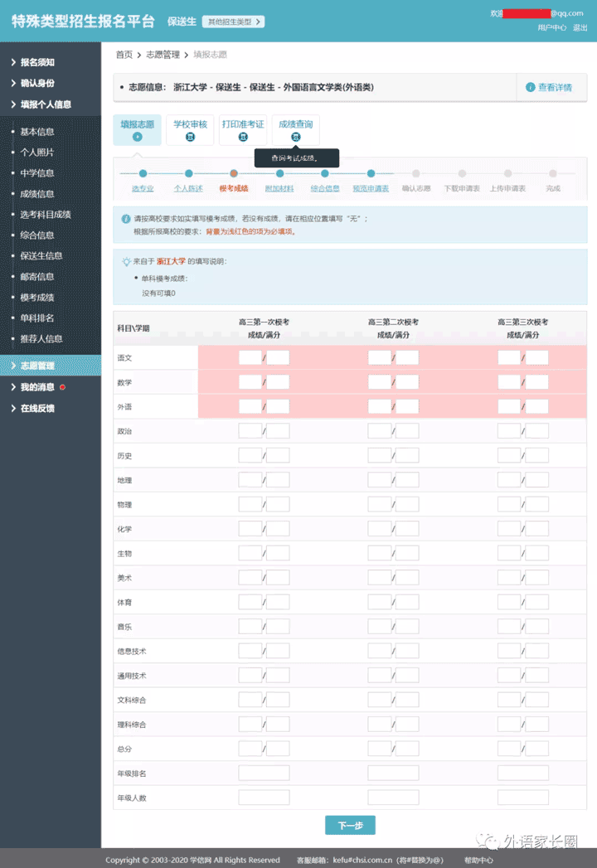Click 历史 first mock exam full-mark field
Image resolution: width=597 pixels, height=868 pixels.
[278, 455]
